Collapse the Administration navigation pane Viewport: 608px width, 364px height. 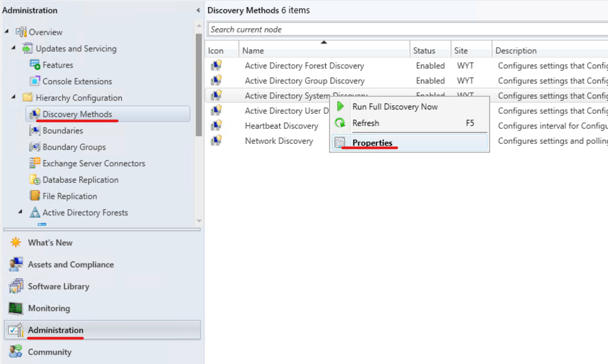pos(198,10)
